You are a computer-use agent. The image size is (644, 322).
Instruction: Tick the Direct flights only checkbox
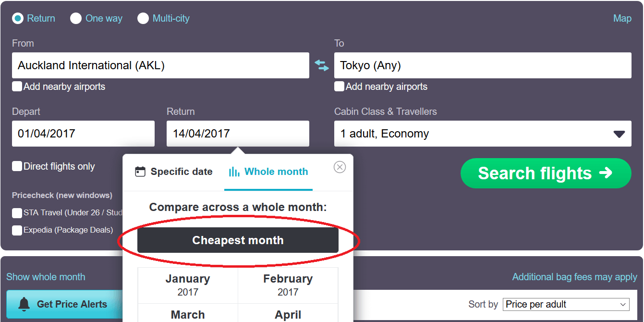coord(17,166)
